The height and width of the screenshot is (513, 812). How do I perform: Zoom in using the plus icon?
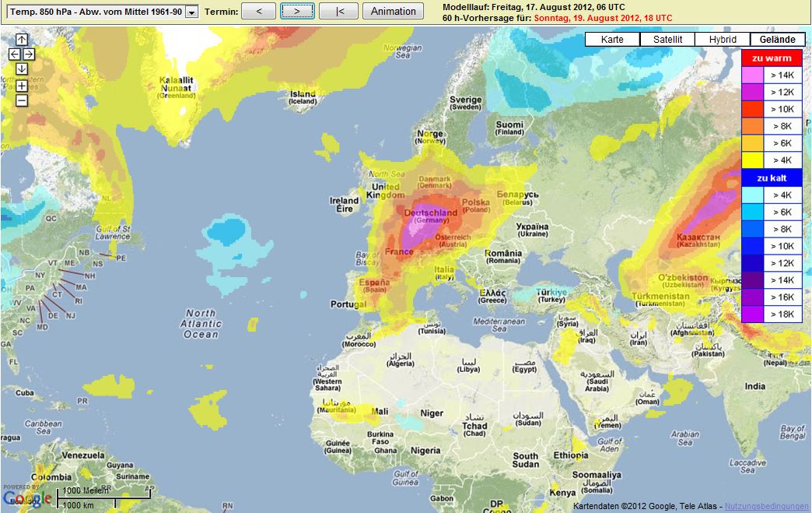point(22,86)
